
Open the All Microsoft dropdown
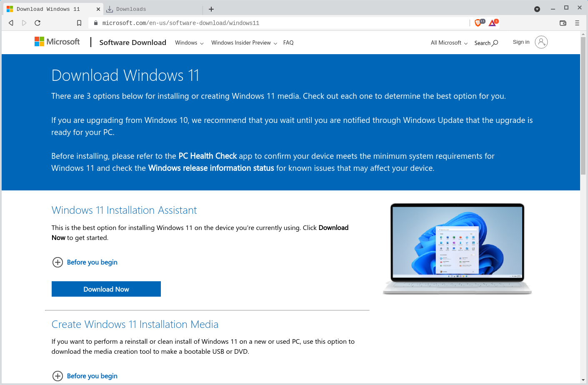[x=449, y=43]
